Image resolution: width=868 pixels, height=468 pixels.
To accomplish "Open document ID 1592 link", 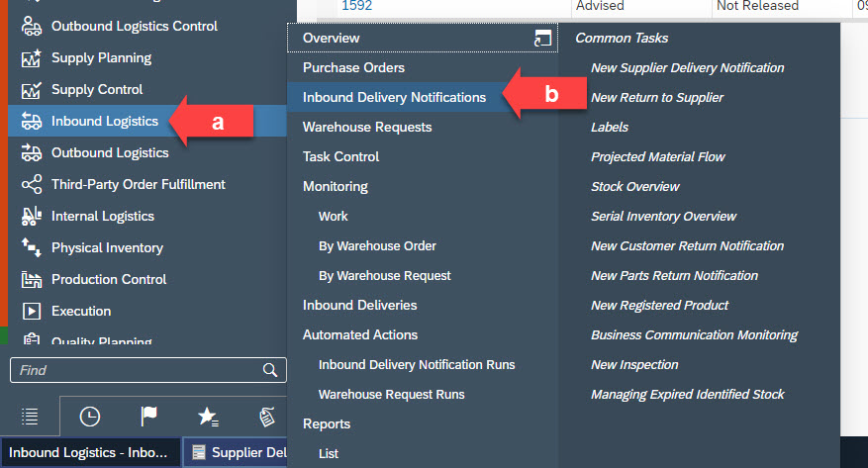I will click(x=357, y=6).
